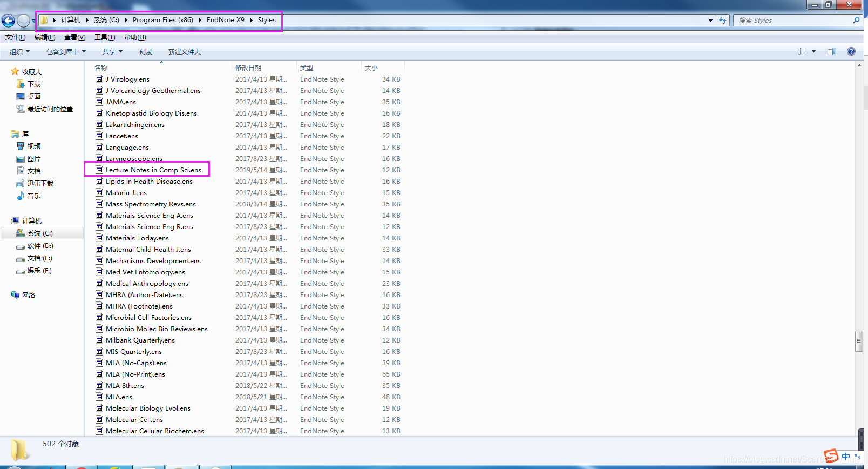
Task: Open the 视频 library
Action: coord(34,146)
